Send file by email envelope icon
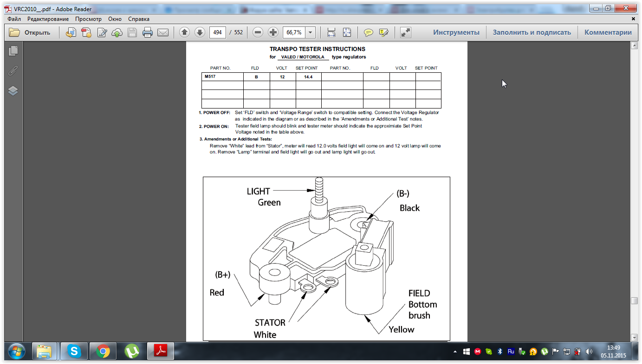Viewport: 642px width, 364px height. point(162,32)
